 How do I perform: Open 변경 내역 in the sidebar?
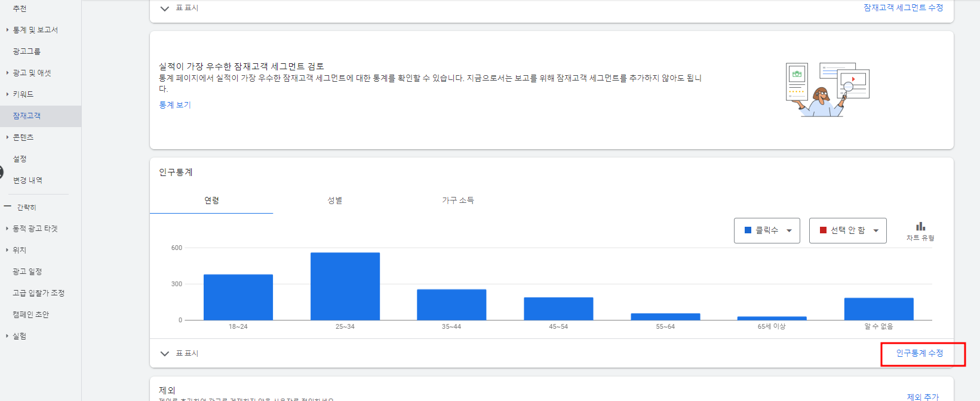coord(27,180)
